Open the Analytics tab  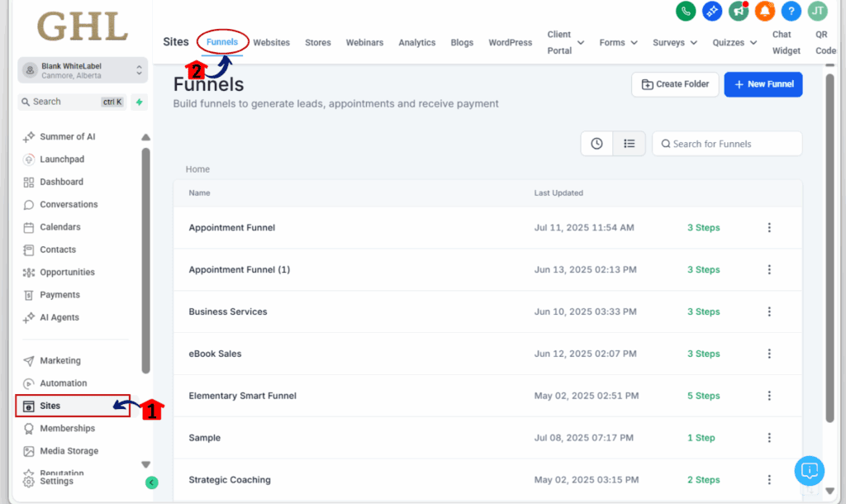[x=417, y=42]
